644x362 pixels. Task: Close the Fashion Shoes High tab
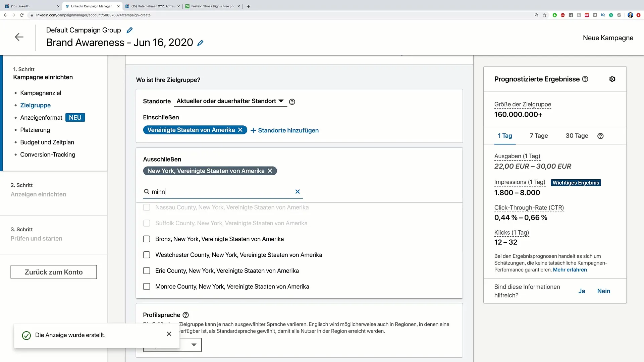tap(239, 6)
